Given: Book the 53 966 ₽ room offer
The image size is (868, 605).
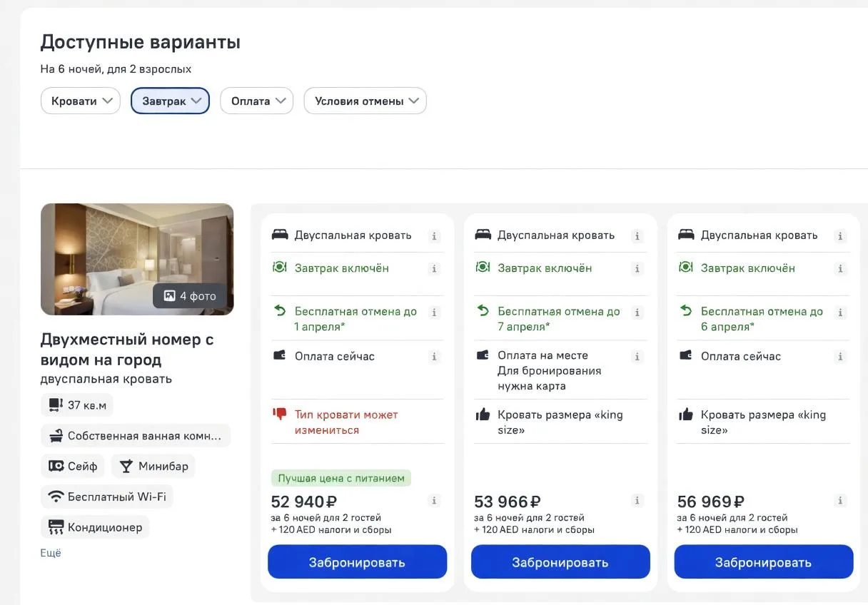Looking at the screenshot, I should [x=560, y=562].
